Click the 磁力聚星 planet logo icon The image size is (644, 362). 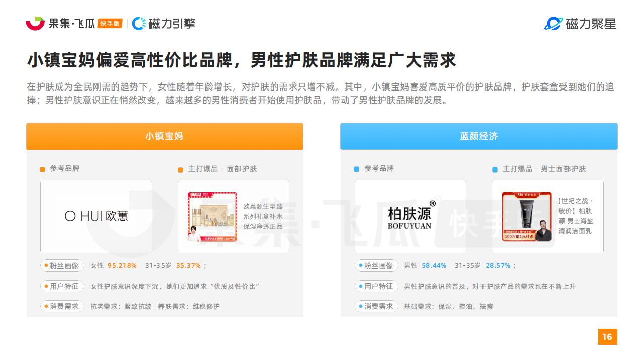(x=554, y=24)
